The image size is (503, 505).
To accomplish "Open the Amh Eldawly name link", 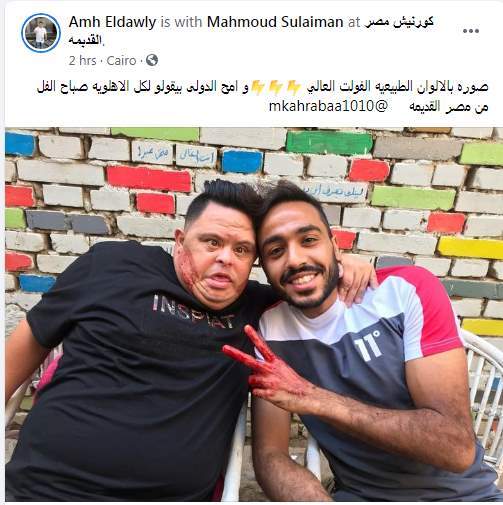I will 112,22.
